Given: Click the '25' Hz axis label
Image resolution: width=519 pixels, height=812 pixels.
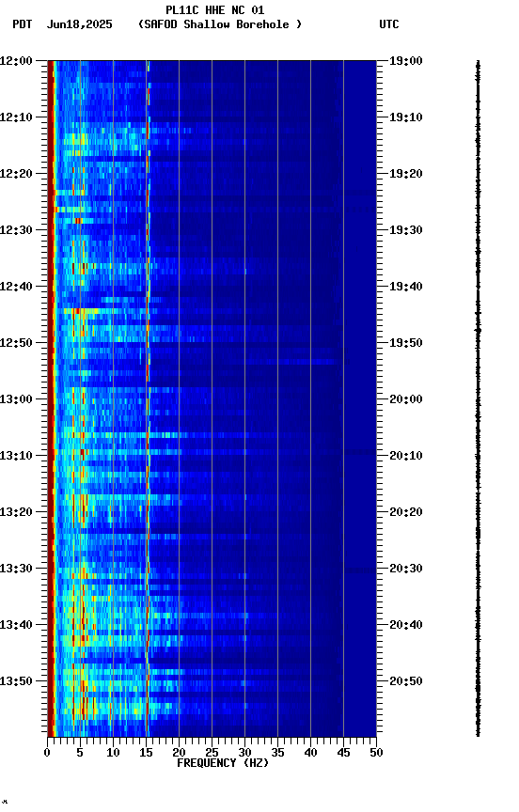Looking at the screenshot, I should (x=212, y=753).
